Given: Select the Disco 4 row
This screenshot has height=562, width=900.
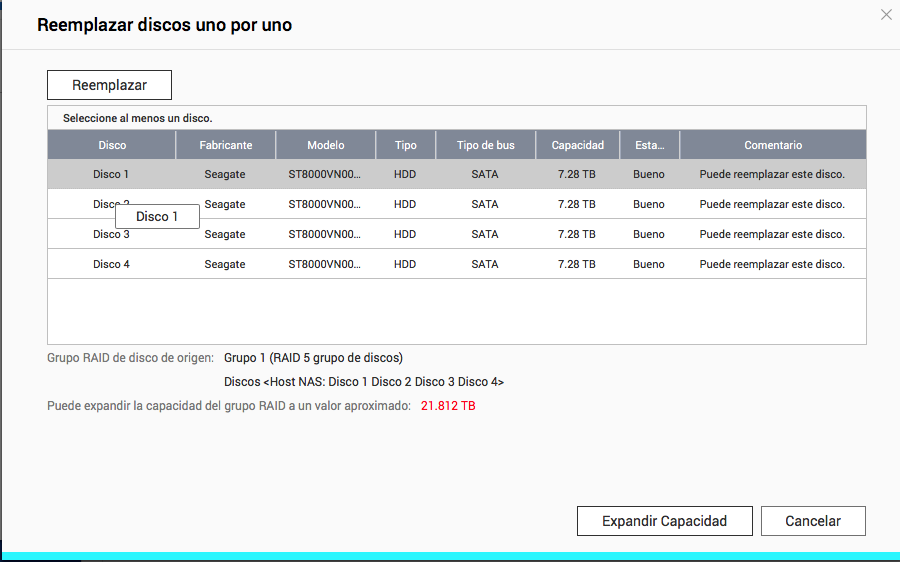Looking at the screenshot, I should coord(111,264).
